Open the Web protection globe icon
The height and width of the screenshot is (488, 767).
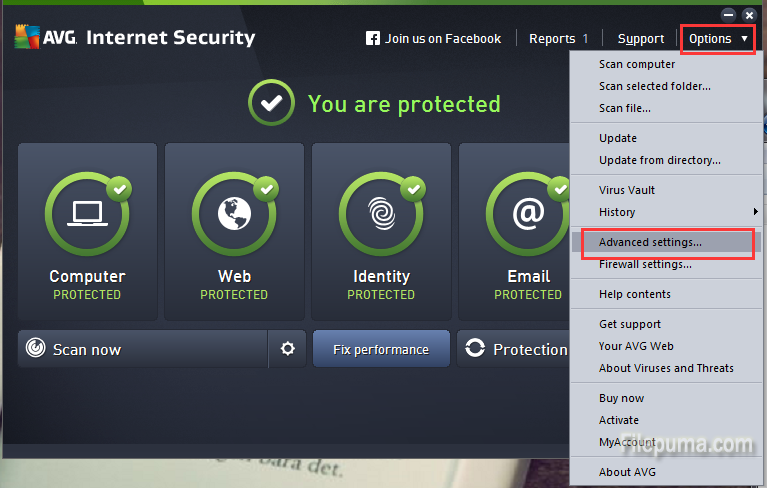point(234,213)
